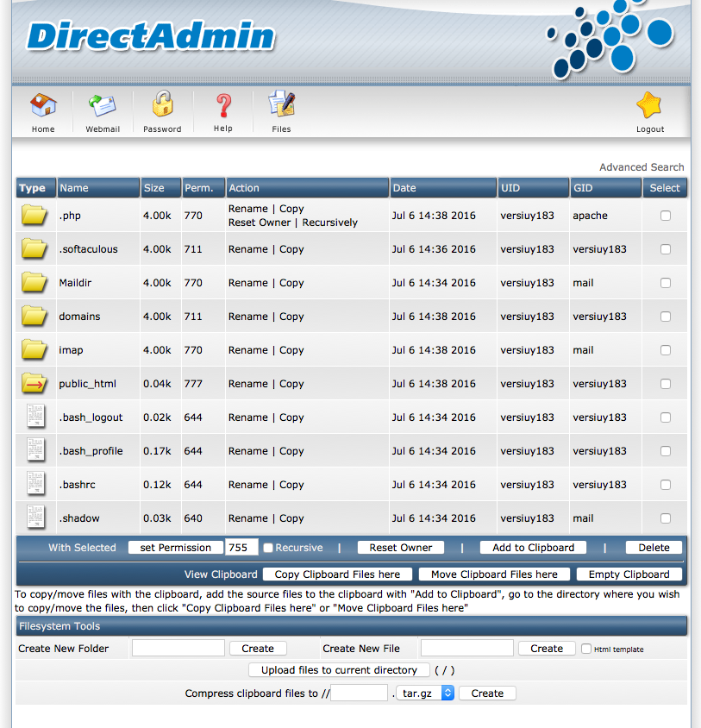This screenshot has height=728, width=701.
Task: Click Copy Clipboard Files here
Action: click(x=337, y=574)
